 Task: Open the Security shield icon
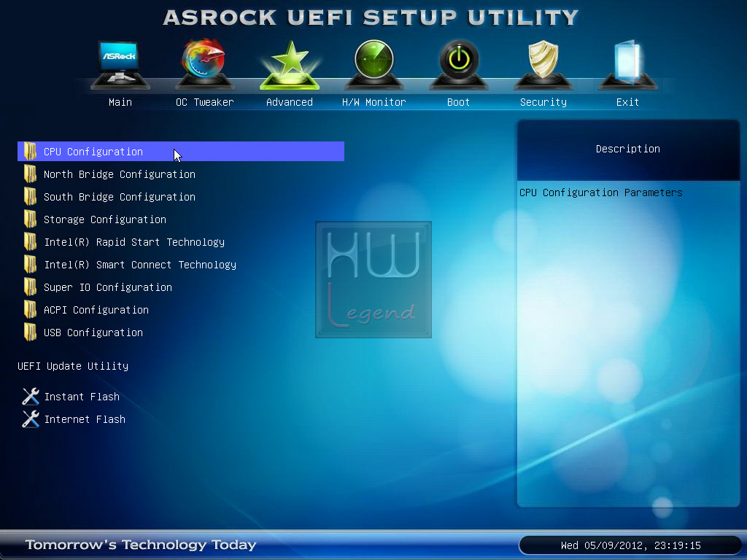point(543,65)
